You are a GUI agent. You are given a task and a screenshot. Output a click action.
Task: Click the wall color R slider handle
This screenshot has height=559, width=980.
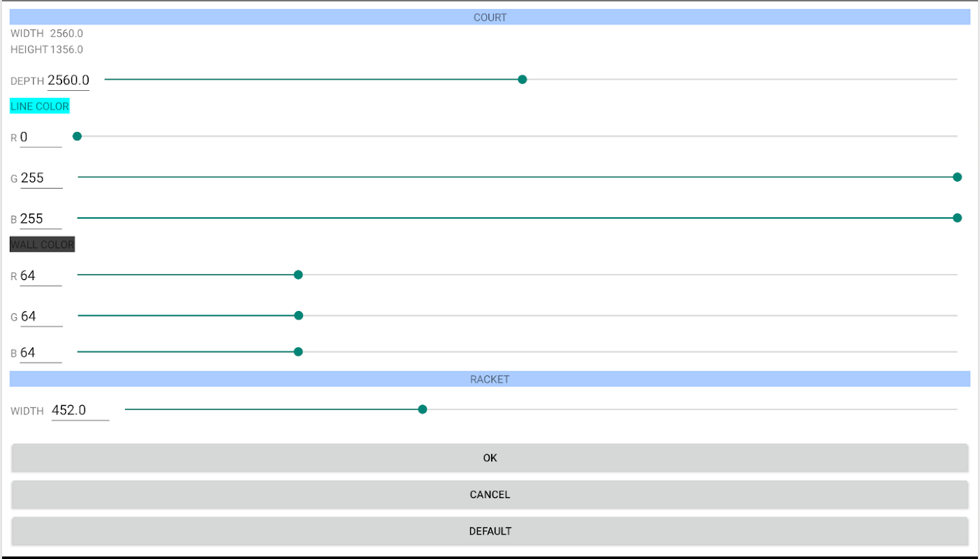(x=298, y=275)
